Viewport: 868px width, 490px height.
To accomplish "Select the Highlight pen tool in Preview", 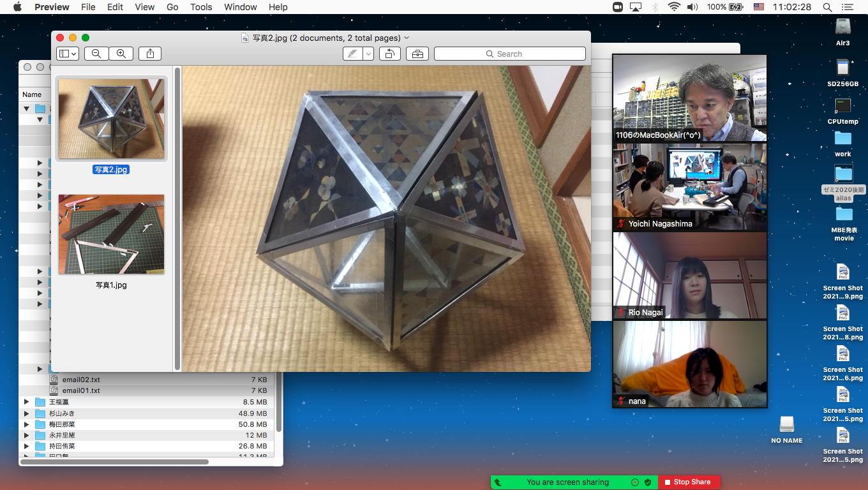I will 353,54.
